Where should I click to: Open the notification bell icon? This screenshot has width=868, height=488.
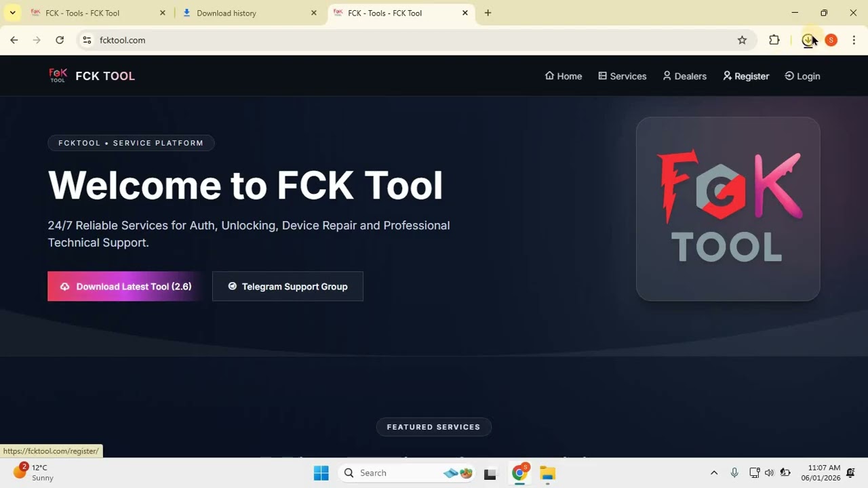pyautogui.click(x=851, y=473)
